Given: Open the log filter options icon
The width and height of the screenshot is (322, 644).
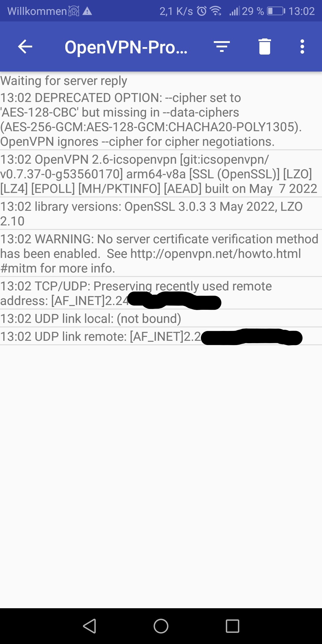Looking at the screenshot, I should coord(222,47).
